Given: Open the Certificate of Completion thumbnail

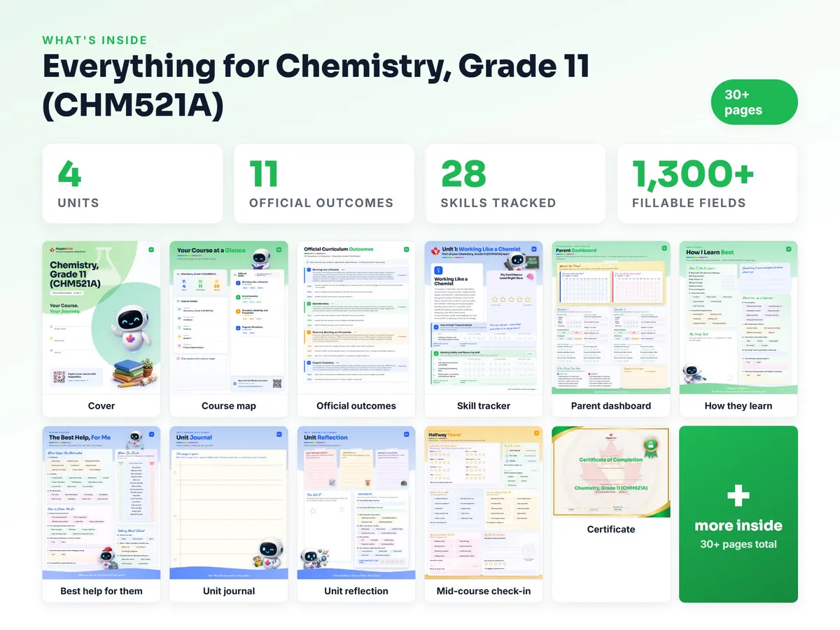Looking at the screenshot, I should pyautogui.click(x=611, y=472).
